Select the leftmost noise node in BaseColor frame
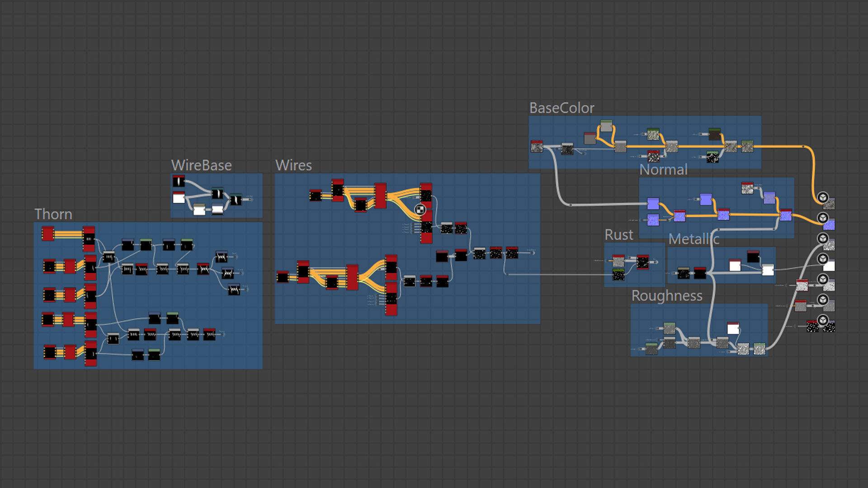The image size is (868, 488). [x=537, y=146]
